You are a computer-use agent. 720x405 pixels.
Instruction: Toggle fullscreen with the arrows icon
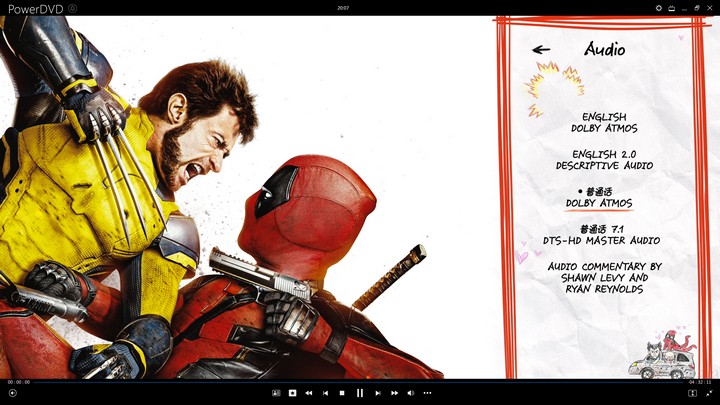[x=709, y=393]
